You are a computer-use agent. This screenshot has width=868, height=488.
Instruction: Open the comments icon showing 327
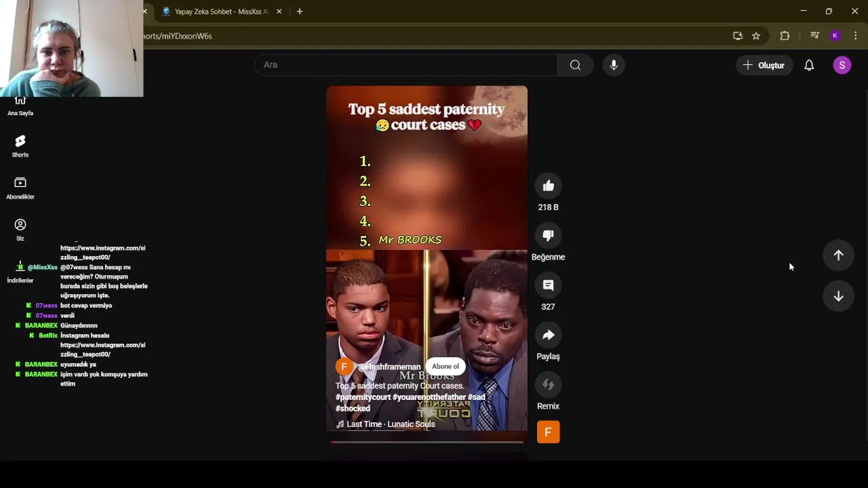548,285
